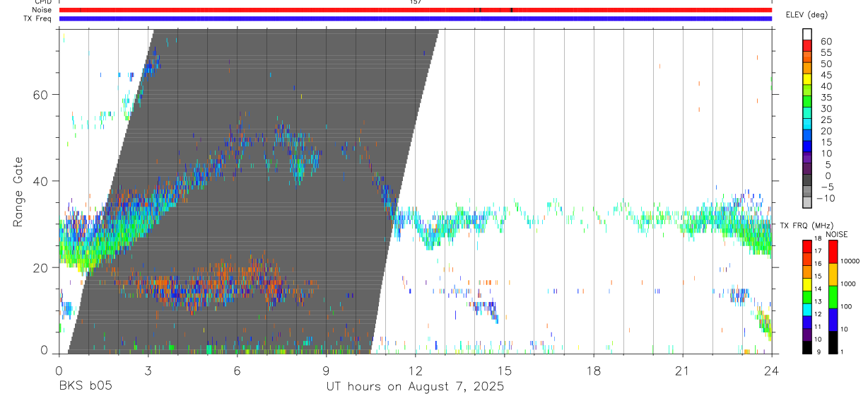Image resolution: width=868 pixels, height=401 pixels.
Task: Click elevation colorbar label '35'
Action: click(826, 98)
